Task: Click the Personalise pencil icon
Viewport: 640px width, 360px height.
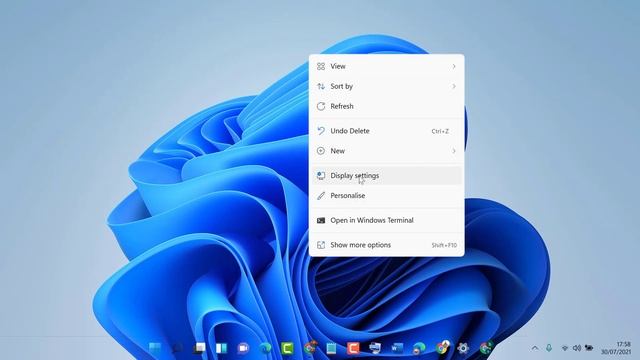Action: [x=321, y=196]
